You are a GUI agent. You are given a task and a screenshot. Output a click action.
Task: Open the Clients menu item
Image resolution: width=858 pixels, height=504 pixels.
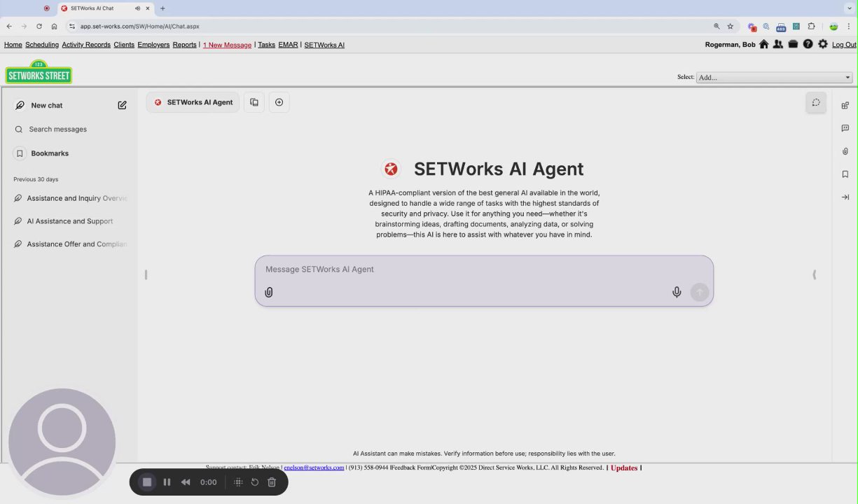coord(124,45)
